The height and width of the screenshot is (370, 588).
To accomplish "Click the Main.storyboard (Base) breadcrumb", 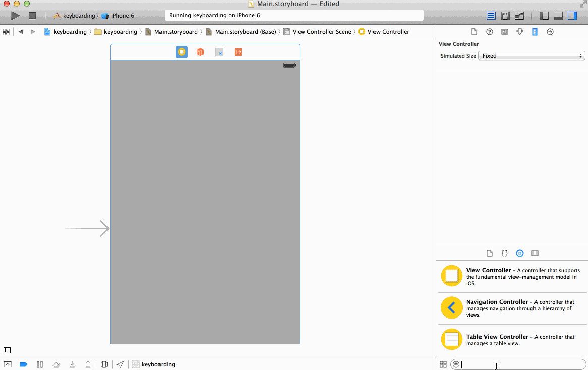I will coord(241,32).
